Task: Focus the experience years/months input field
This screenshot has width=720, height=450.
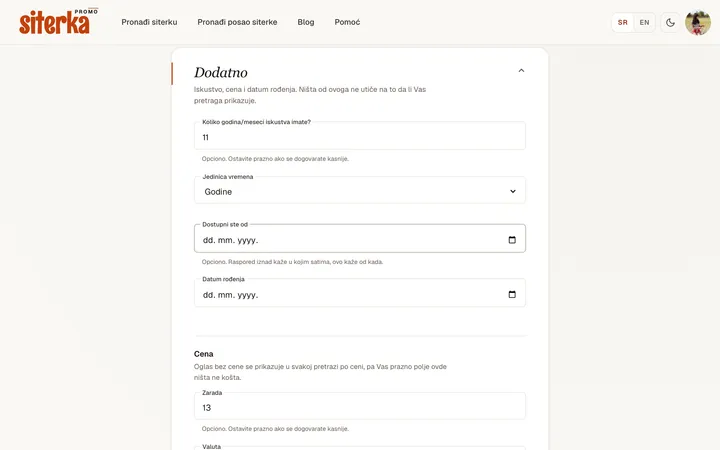Action: (360, 136)
